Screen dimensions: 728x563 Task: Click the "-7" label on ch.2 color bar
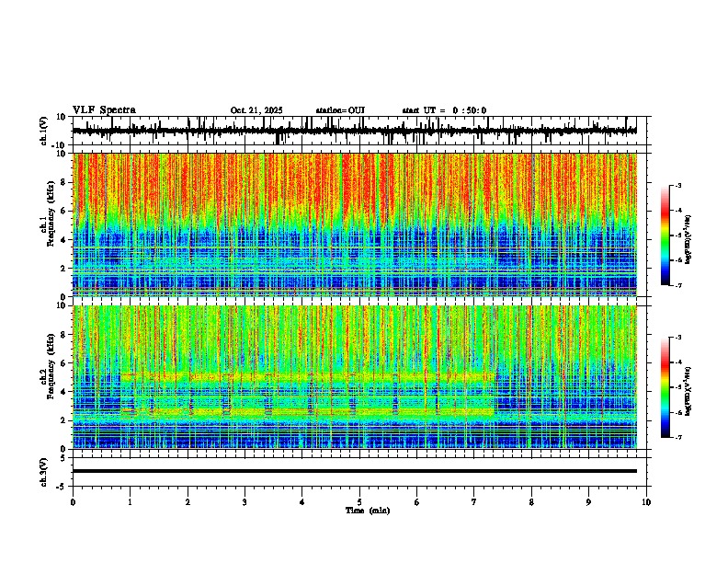[x=677, y=437]
